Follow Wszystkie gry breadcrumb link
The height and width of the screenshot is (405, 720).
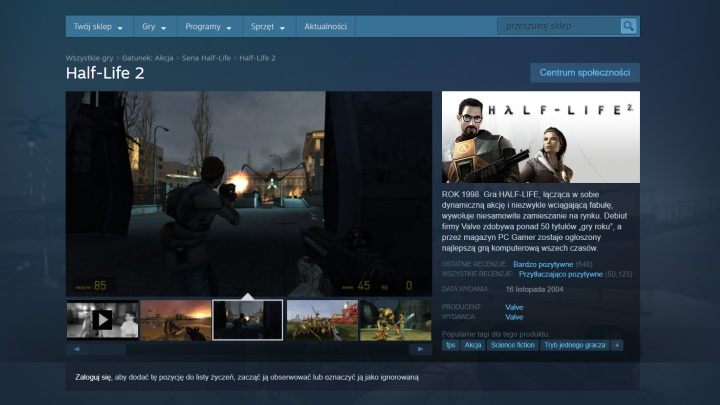(89, 58)
